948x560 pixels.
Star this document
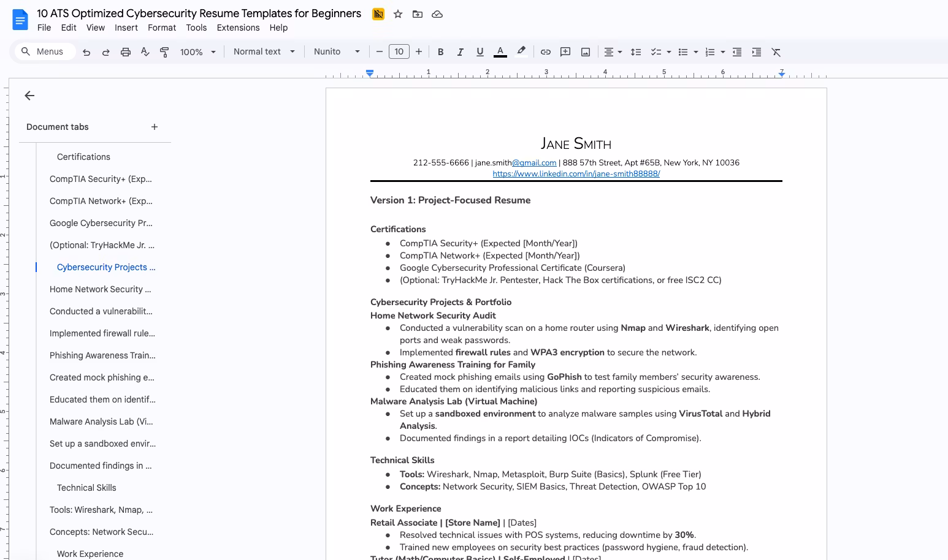(398, 14)
